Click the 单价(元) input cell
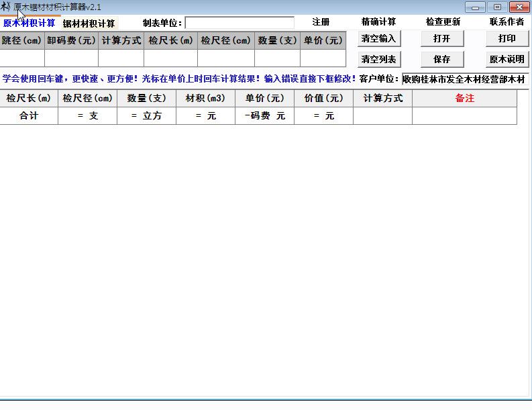Screen dimensions: 532x410 323,58
